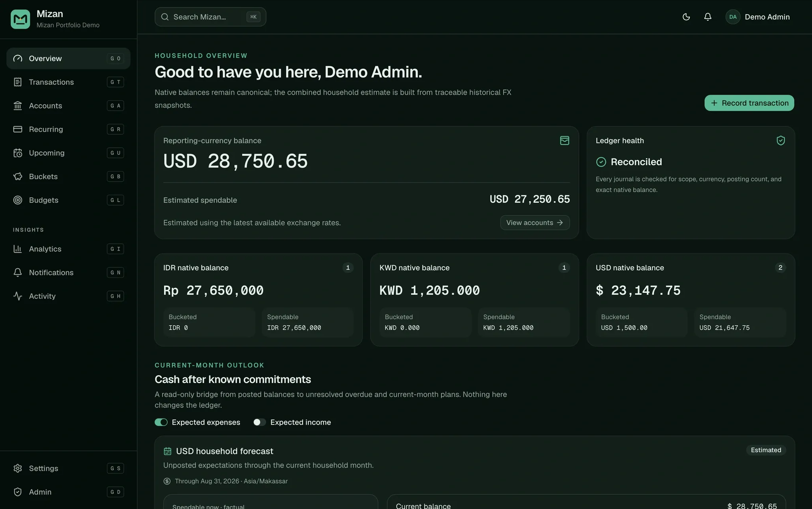Click the Settings gear icon

coord(18,468)
